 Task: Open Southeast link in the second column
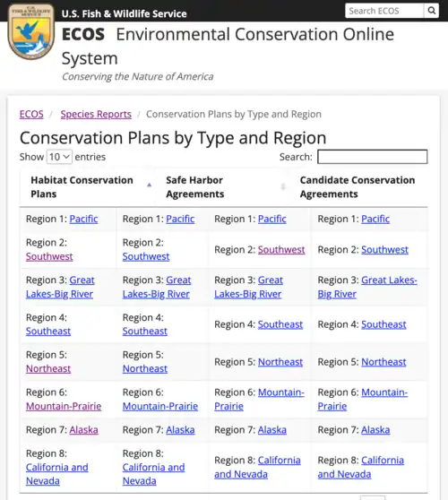click(145, 332)
